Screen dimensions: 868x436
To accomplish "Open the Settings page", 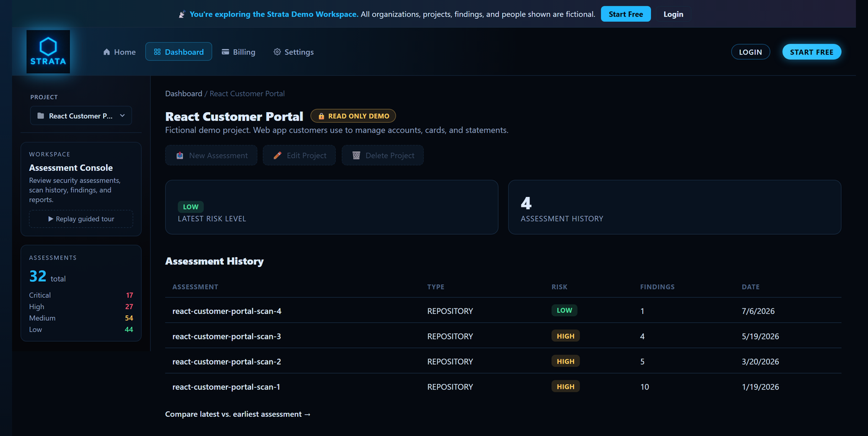I will pos(294,52).
